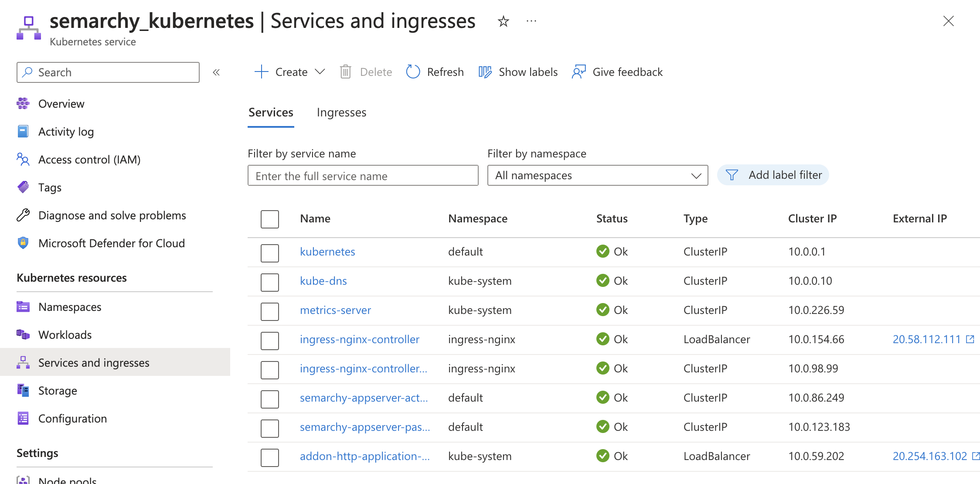Open external link icon beside 20.58.112.111

coord(970,339)
